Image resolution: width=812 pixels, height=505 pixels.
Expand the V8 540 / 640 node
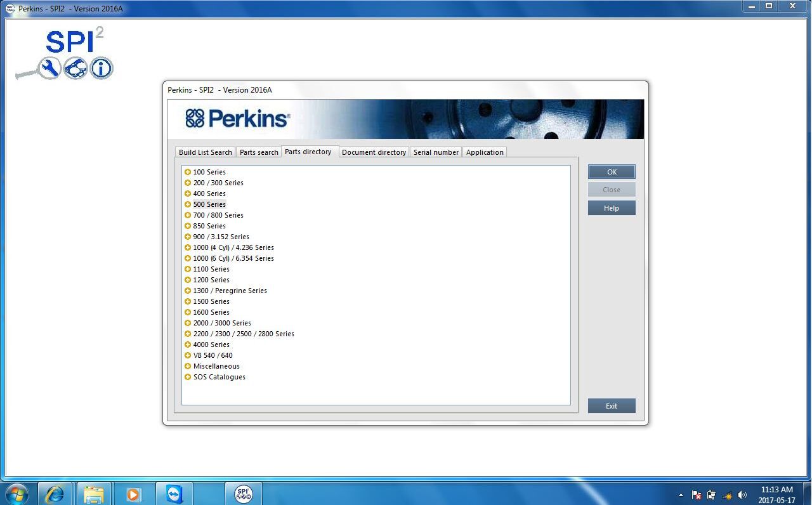[188, 355]
